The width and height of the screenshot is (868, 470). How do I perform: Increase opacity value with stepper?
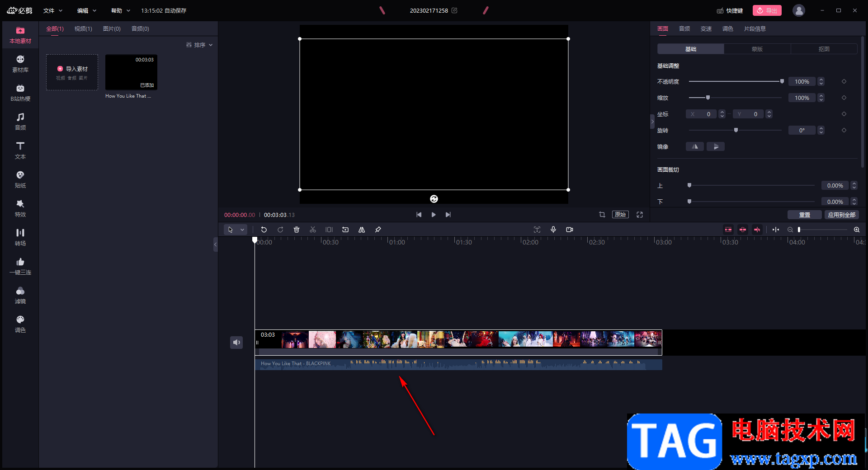pos(821,80)
